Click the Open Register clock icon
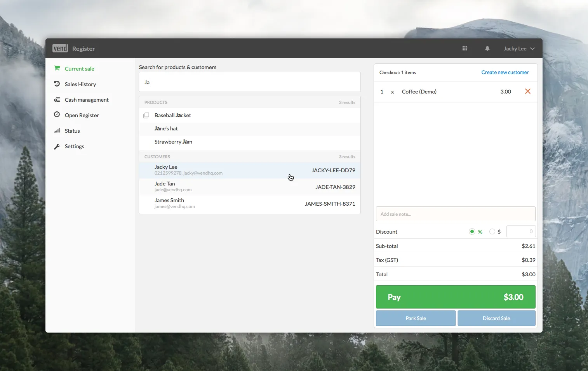 (x=57, y=114)
